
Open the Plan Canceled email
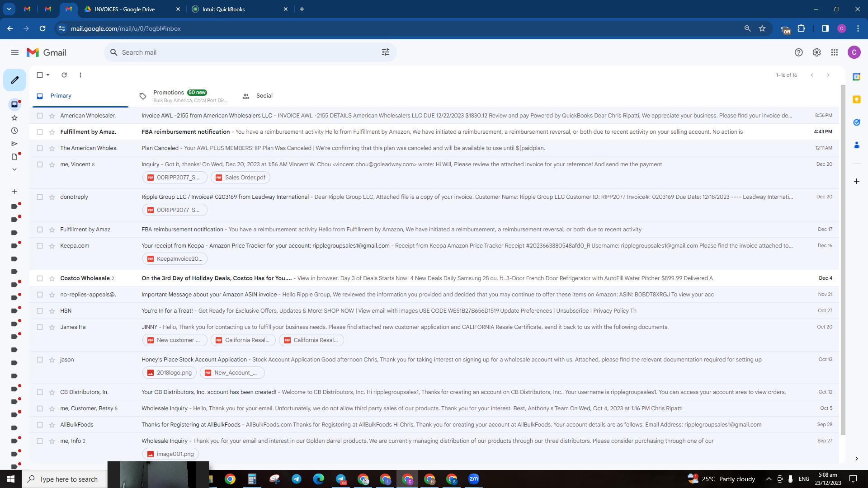[x=434, y=148]
